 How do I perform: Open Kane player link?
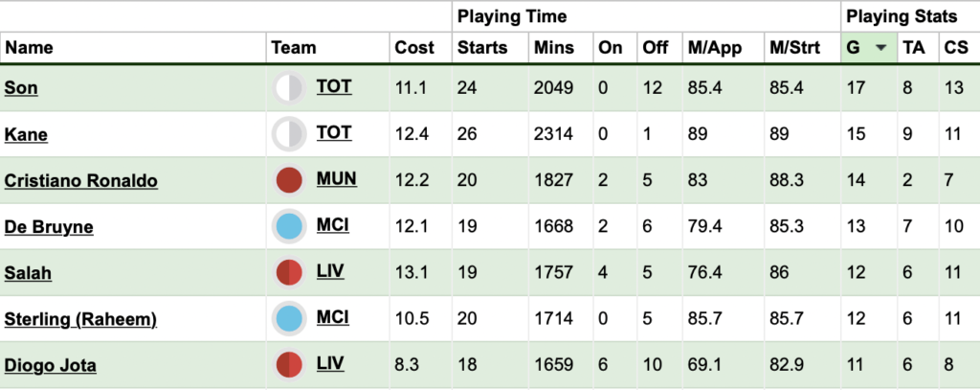26,134
